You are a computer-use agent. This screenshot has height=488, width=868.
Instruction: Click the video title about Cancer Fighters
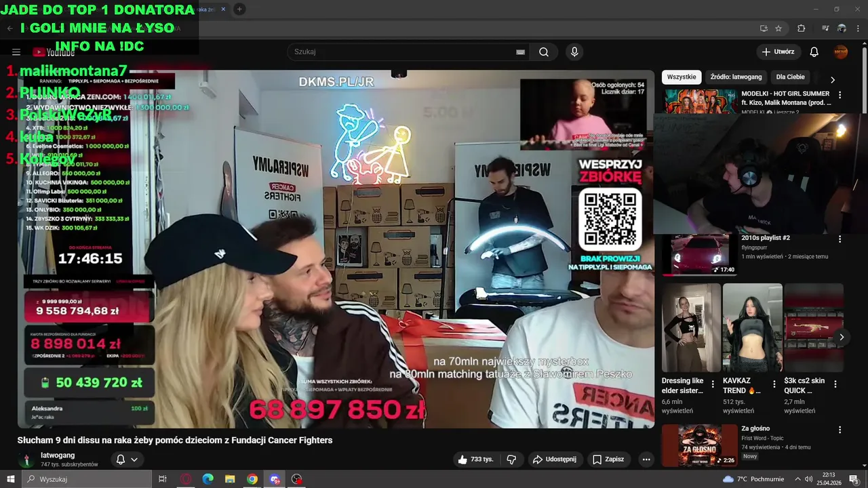click(x=175, y=440)
